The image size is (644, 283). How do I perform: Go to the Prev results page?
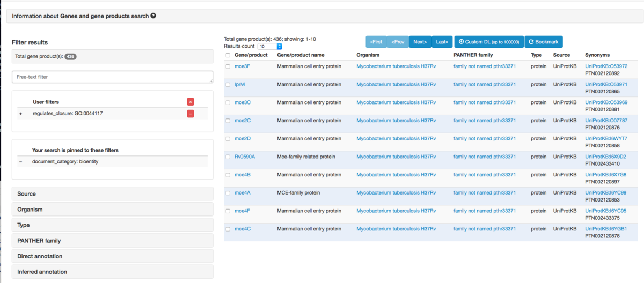point(398,42)
